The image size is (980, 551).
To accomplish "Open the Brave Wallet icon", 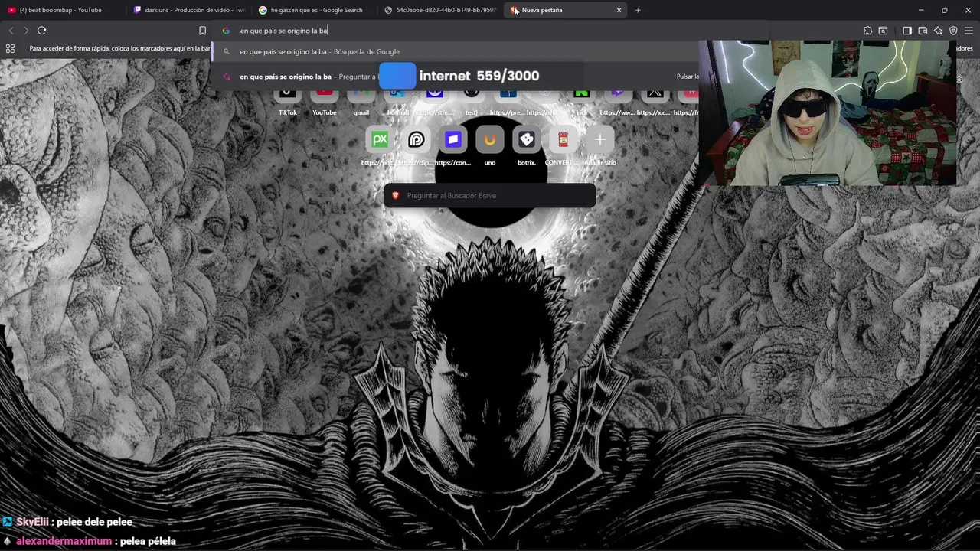I will (923, 31).
